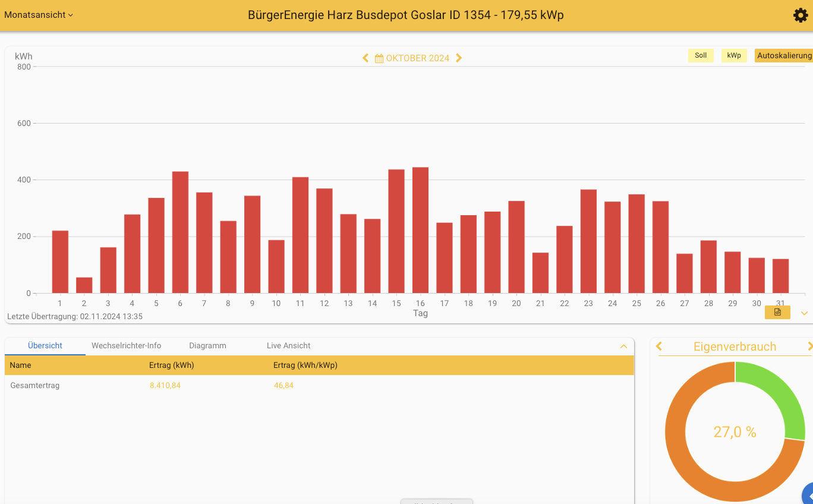
Task: Click the bar for day 16
Action: coord(420,231)
